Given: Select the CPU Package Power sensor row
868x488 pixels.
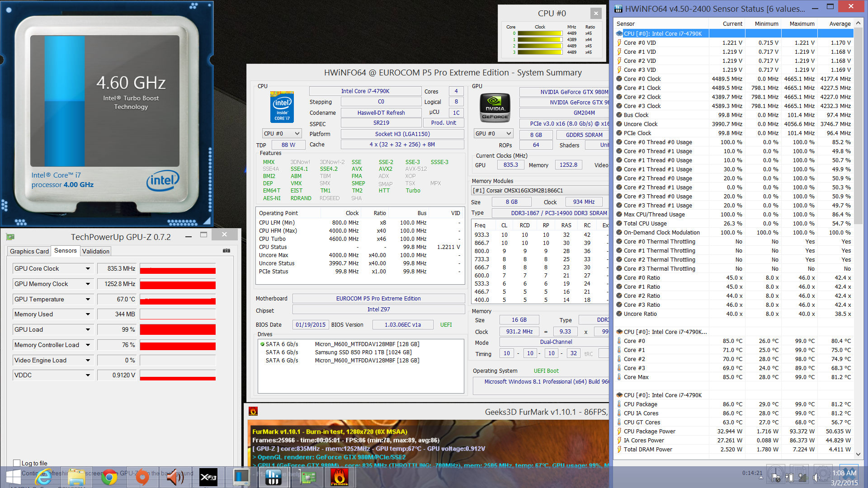Looking at the screenshot, I should pos(734,432).
